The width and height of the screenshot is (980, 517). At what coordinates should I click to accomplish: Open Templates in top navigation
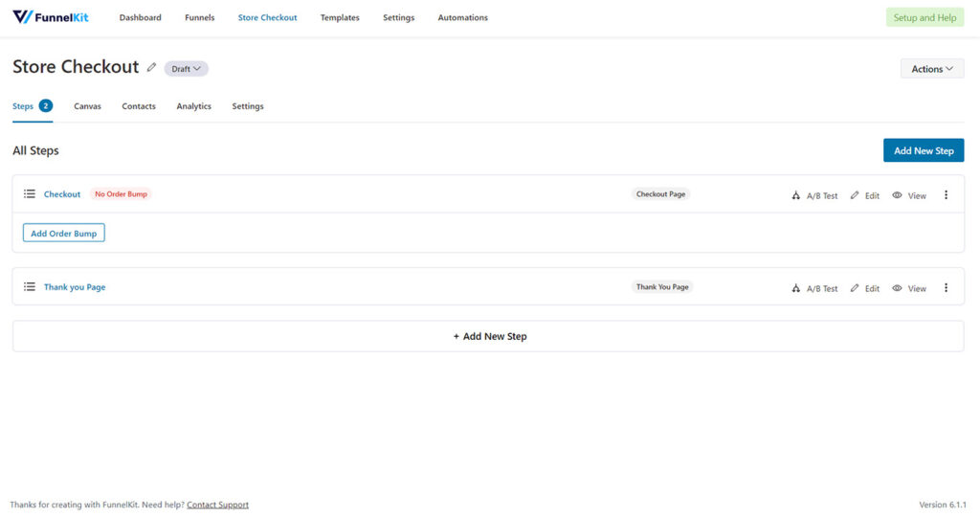click(340, 17)
